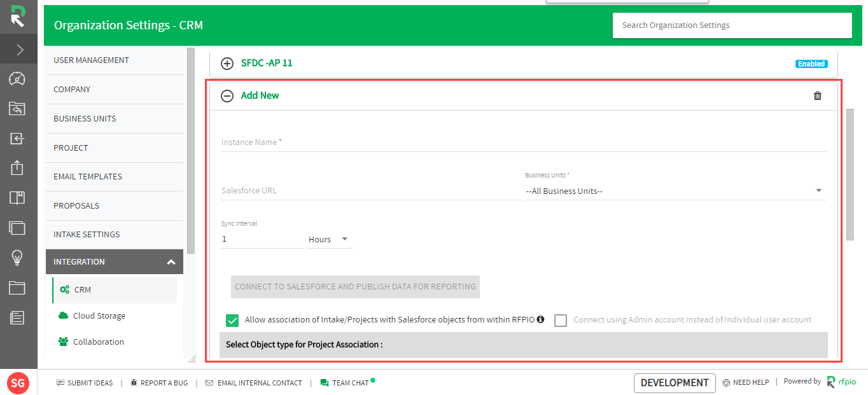Viewport: 868px width, 395px height.
Task: Click the import arrow icon in sidebar
Action: [x=17, y=139]
